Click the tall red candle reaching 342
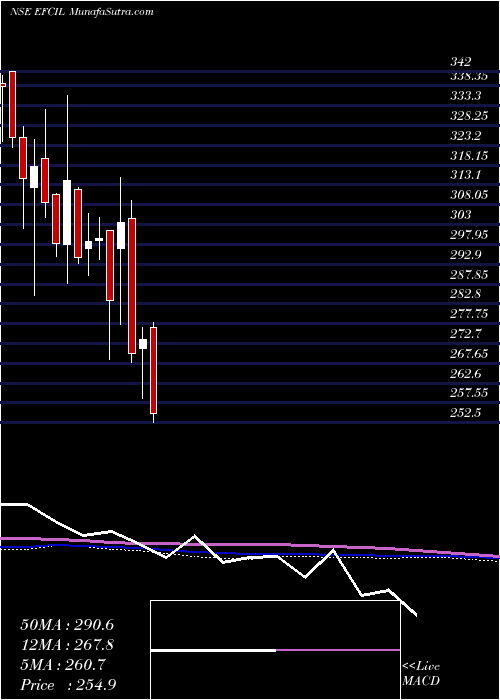Viewport: 500px width, 700px height. coord(12,104)
